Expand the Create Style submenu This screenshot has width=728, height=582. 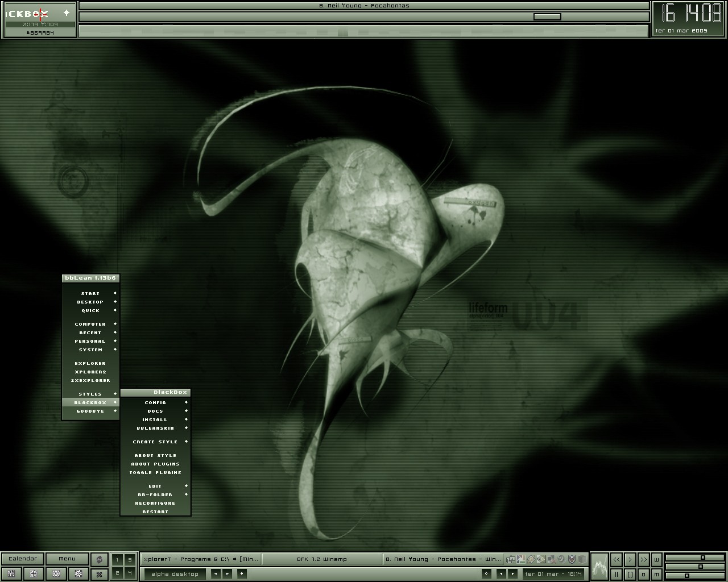coord(155,442)
